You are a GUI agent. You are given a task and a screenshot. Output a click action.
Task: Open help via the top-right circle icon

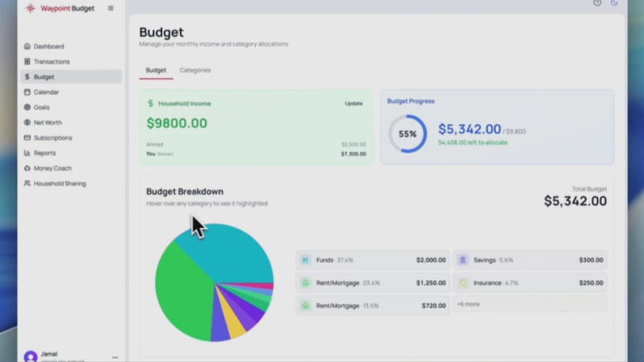pyautogui.click(x=597, y=3)
